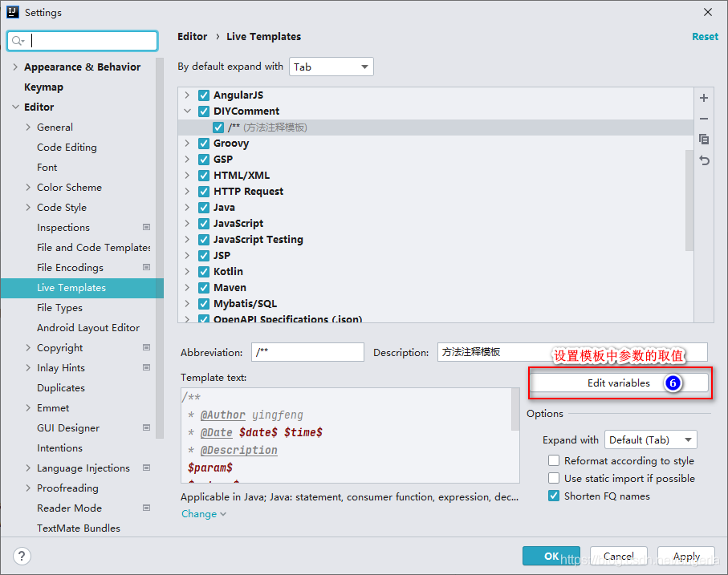
Task: Click the Reset link
Action: tap(705, 37)
